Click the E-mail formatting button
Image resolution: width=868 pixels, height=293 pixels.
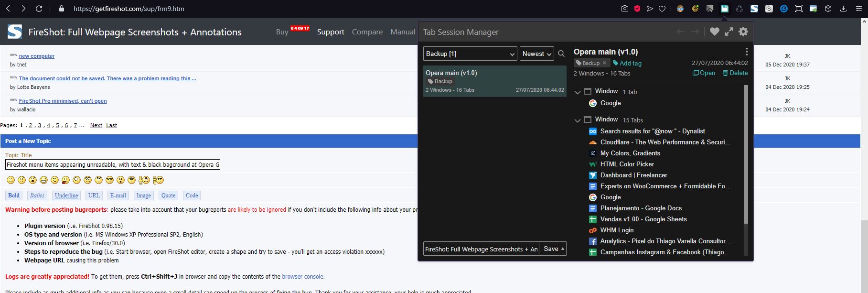point(118,195)
